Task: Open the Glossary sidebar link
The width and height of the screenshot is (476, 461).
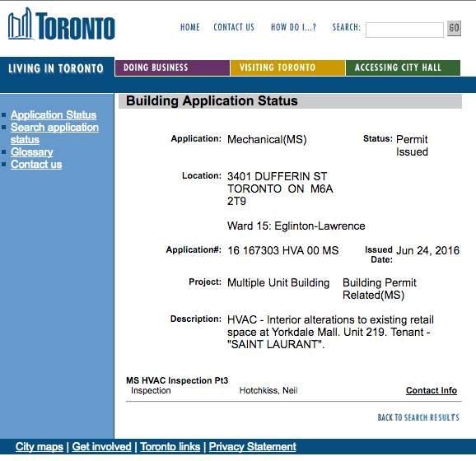Action: (32, 151)
